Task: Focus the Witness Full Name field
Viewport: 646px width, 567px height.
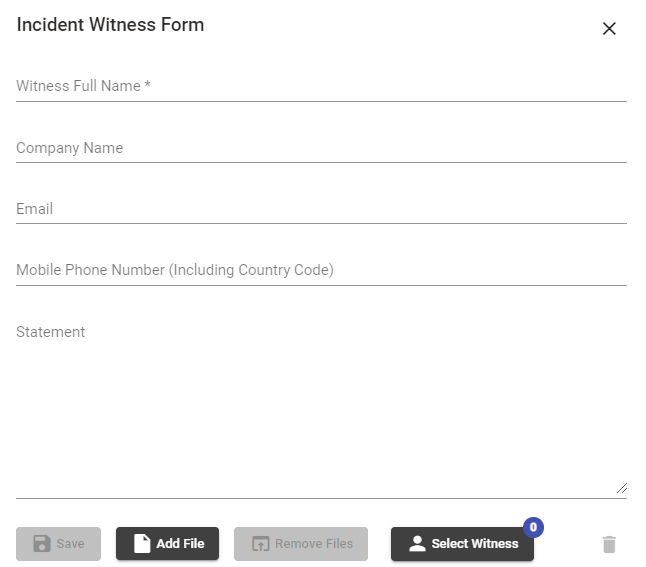Action: [x=321, y=86]
